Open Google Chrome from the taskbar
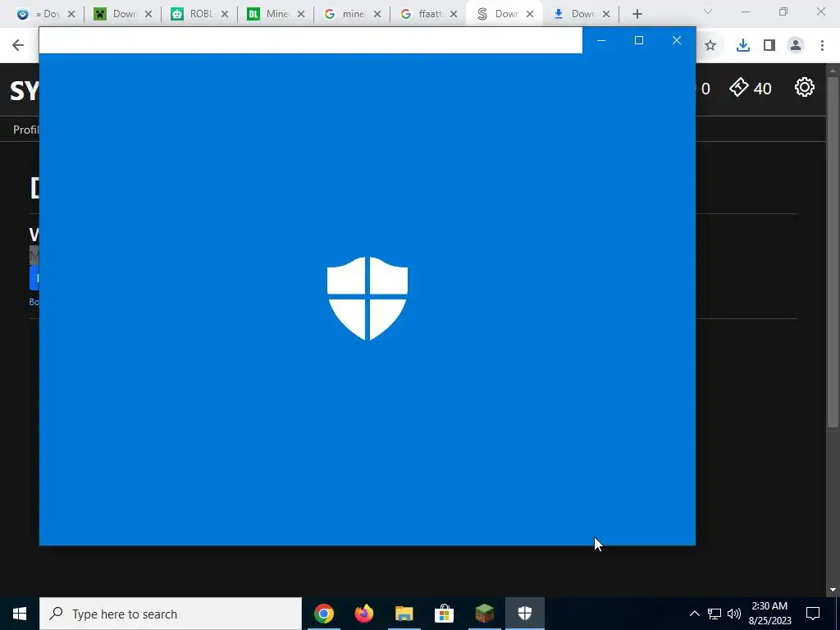This screenshot has height=630, width=840. point(323,614)
